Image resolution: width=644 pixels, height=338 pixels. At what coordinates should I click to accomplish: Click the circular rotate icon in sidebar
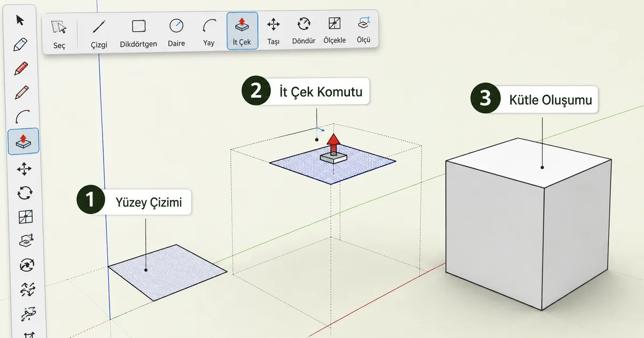pyautogui.click(x=25, y=193)
